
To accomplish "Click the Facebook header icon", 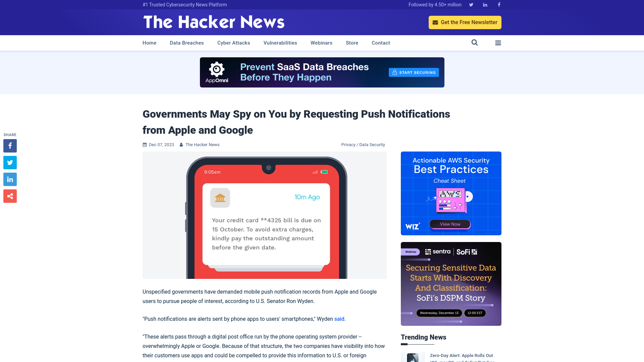I will 499,4.
